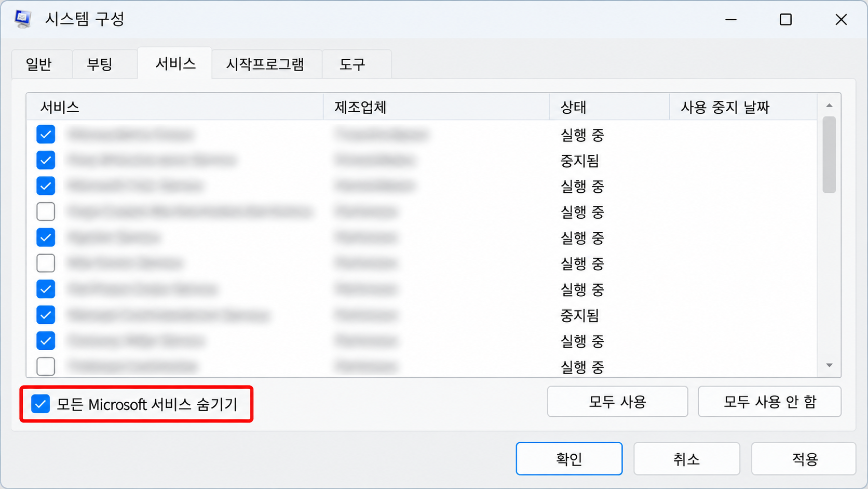Switch to the 일반 tab

42,64
